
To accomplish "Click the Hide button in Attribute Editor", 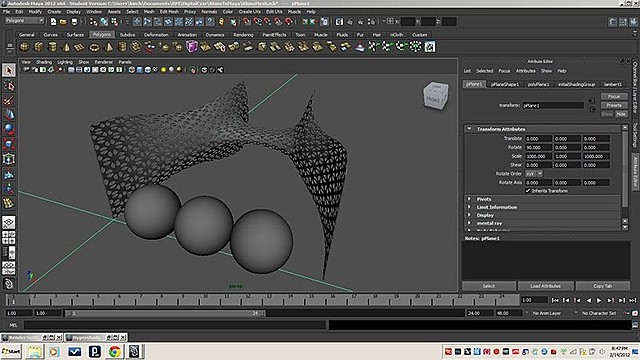I will [621, 114].
